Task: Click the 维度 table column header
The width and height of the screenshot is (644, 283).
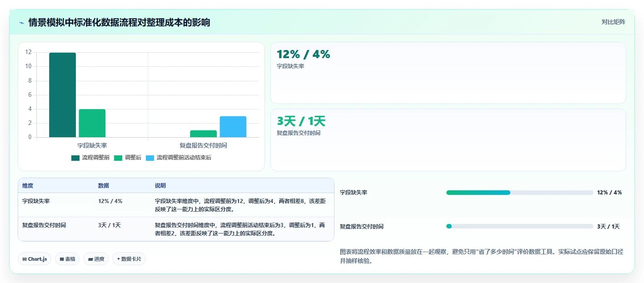Action: (28, 186)
